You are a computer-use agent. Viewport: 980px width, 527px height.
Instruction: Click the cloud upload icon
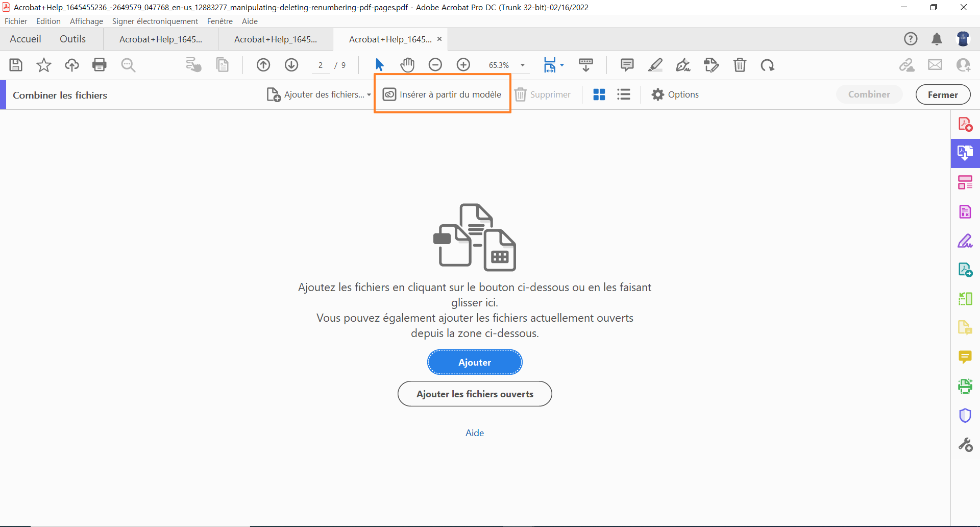click(x=72, y=65)
